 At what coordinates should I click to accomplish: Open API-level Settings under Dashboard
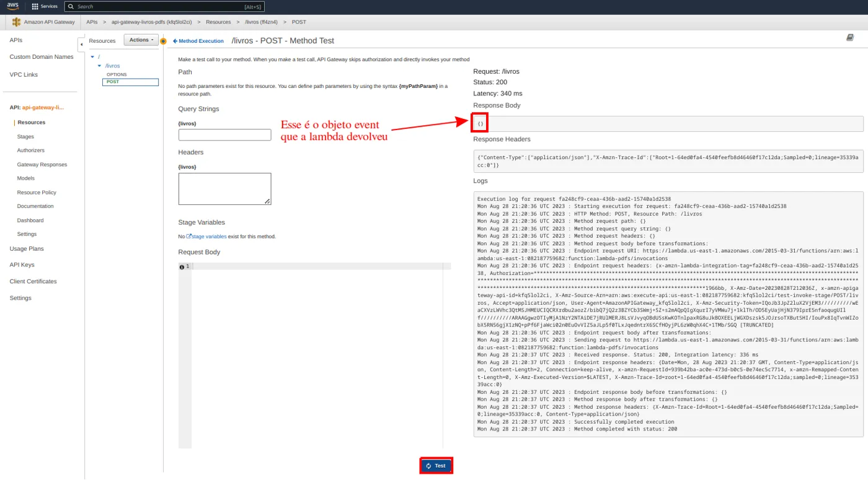(x=27, y=234)
